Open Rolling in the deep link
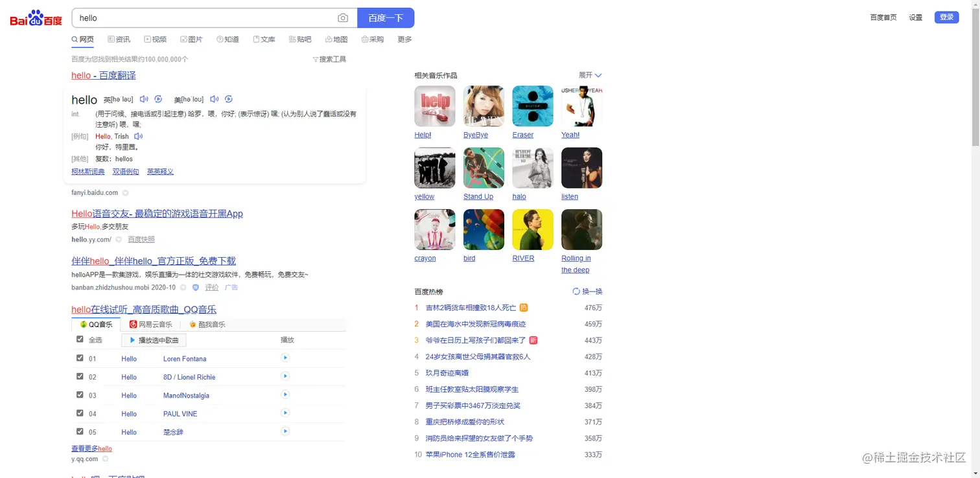The image size is (980, 478). [x=576, y=264]
